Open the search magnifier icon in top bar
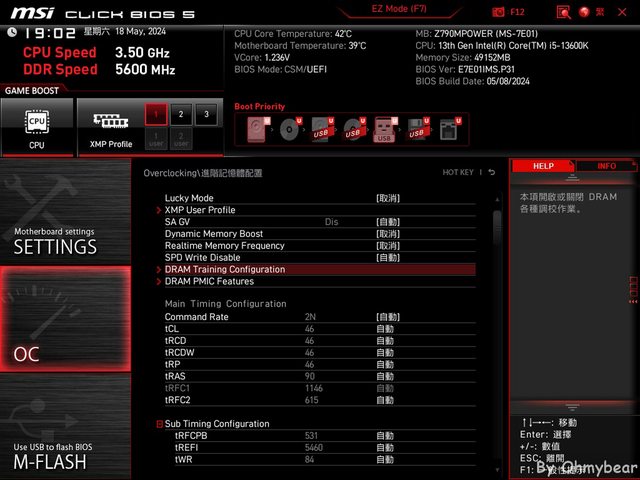This screenshot has height=480, width=640. click(x=561, y=12)
